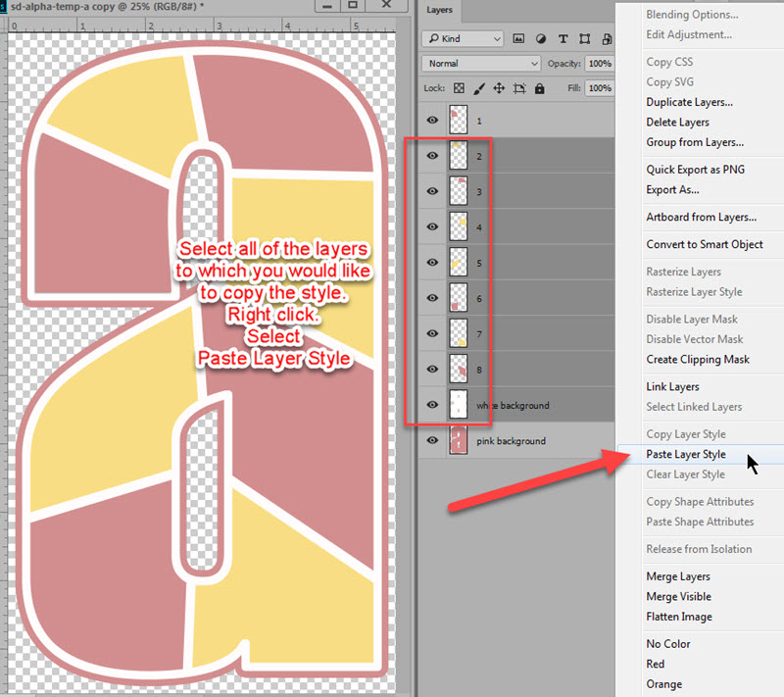Open the Kind filter dropdown
This screenshot has height=697, width=784.
463,38
